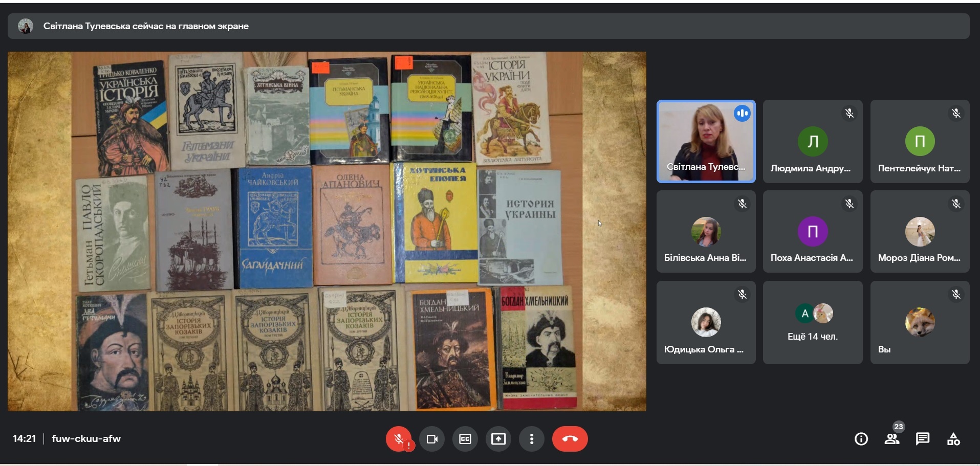Click the meeting code fuw-ckuu-afw
Screen dimensions: 980x466
86,438
